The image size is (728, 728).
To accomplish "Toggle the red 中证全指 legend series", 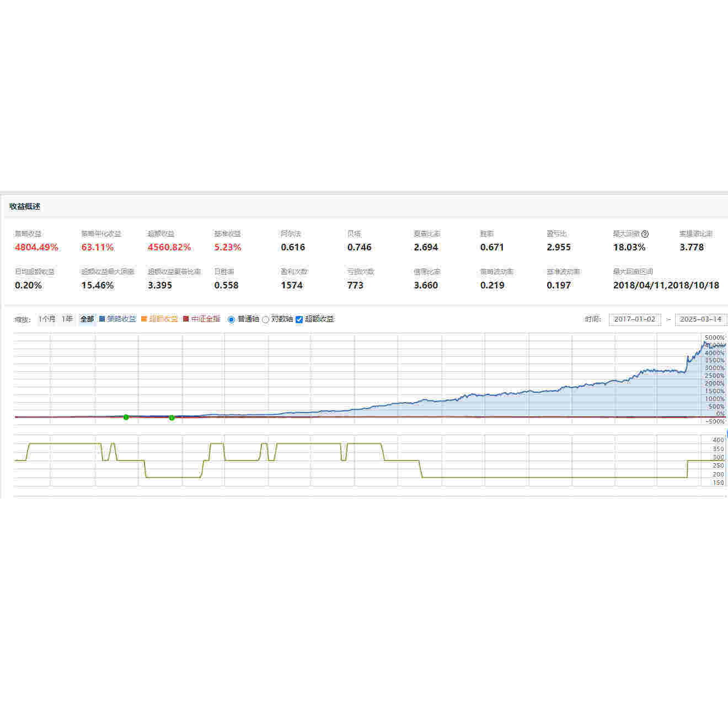I will pos(202,319).
